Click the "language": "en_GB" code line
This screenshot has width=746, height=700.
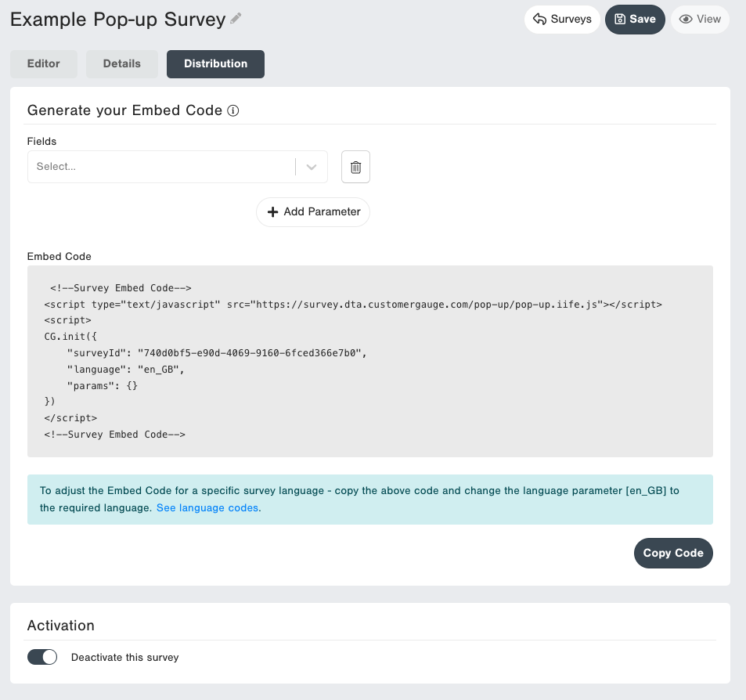125,370
